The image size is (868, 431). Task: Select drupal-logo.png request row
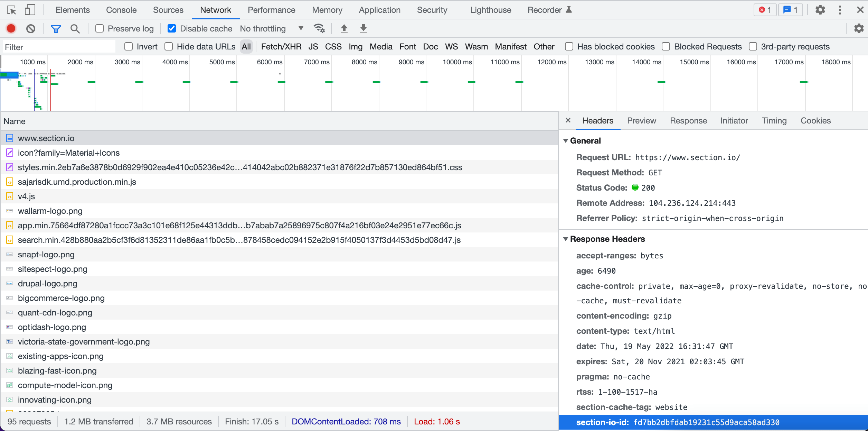point(279,284)
